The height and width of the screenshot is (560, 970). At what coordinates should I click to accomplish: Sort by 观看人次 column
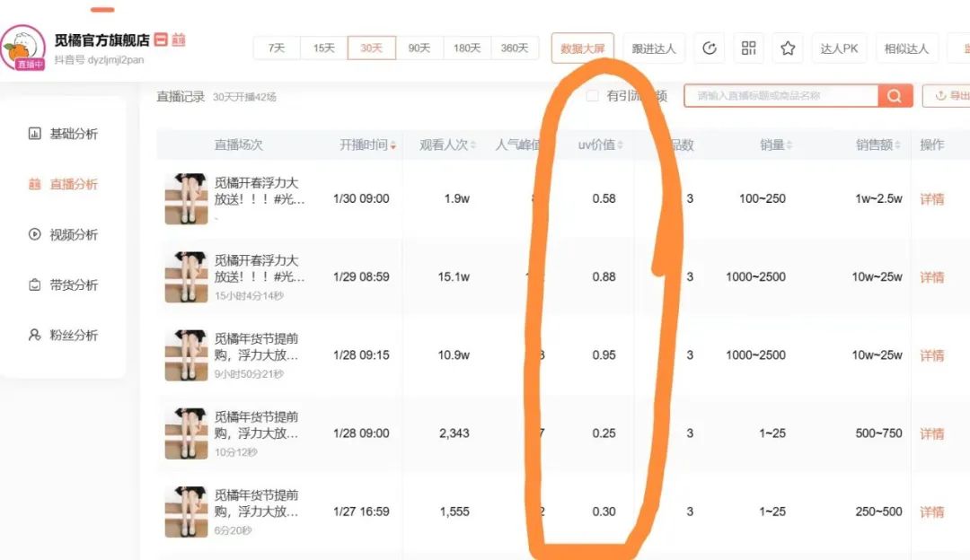(x=447, y=145)
